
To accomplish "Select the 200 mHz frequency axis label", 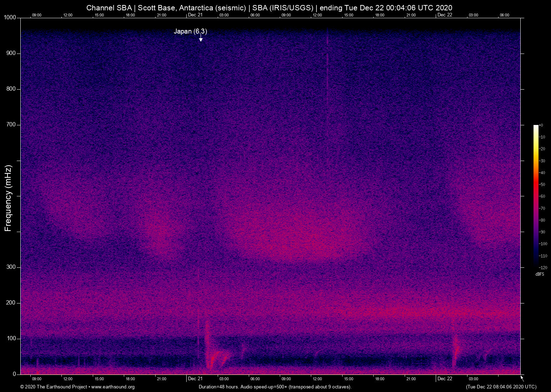I will (x=11, y=303).
